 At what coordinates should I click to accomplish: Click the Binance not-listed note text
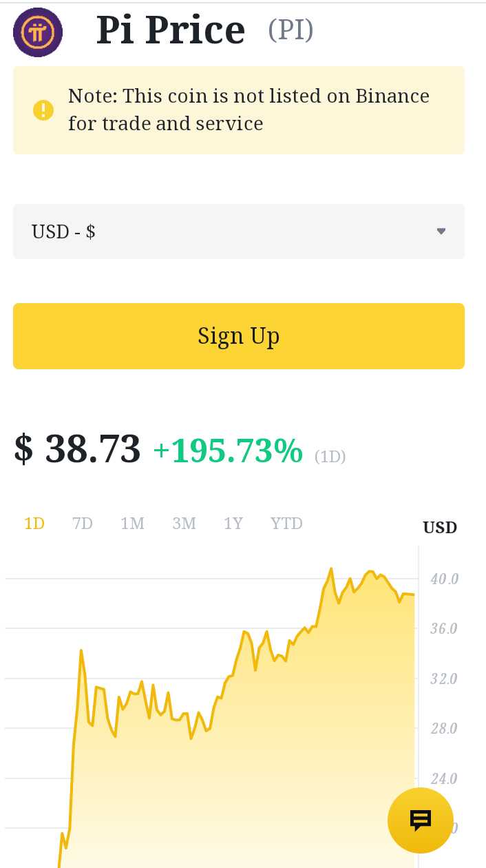(x=249, y=110)
